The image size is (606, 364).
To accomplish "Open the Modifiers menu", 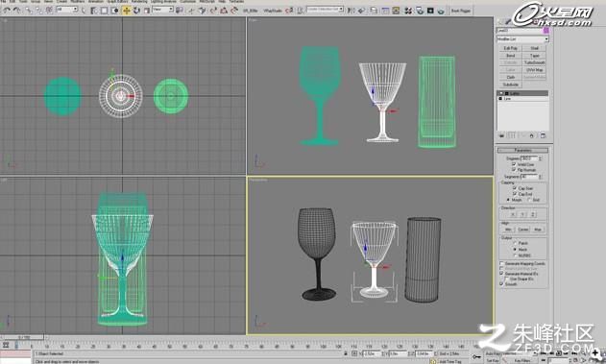I will [x=78, y=2].
